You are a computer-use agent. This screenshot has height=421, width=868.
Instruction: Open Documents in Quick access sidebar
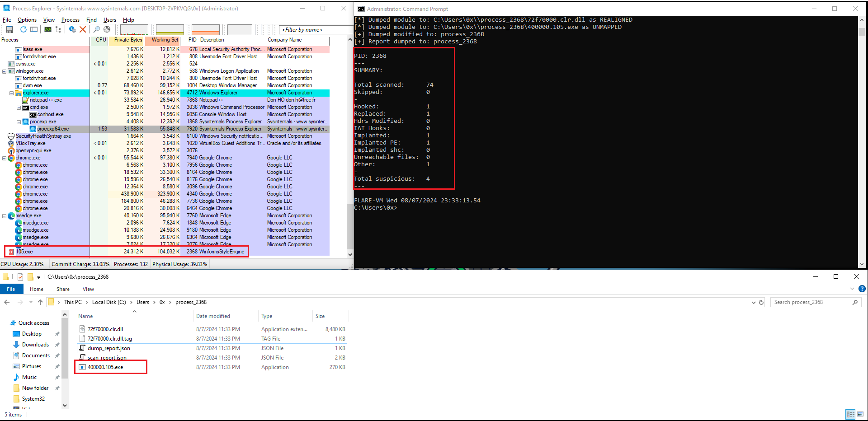36,356
